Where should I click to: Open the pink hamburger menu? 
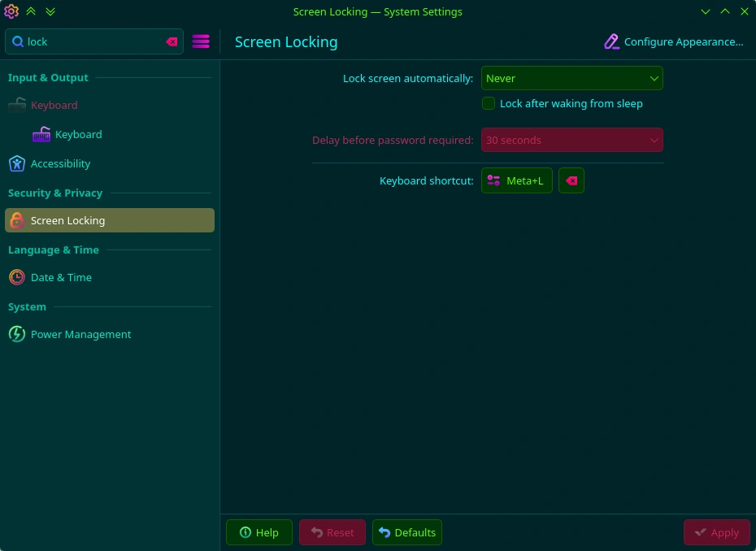pos(201,41)
